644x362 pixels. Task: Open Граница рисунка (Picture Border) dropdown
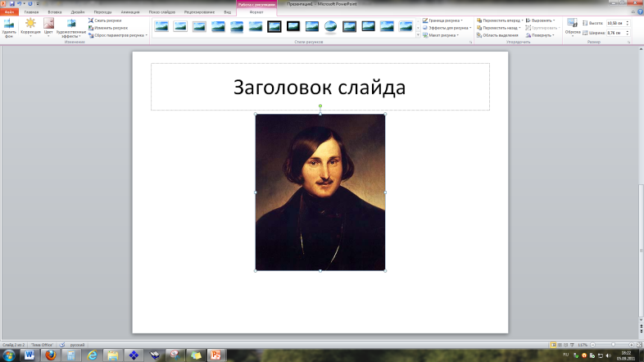click(x=442, y=20)
